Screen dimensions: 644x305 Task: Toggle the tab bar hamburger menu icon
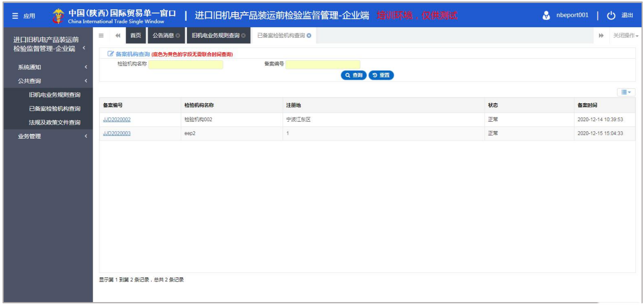(101, 35)
